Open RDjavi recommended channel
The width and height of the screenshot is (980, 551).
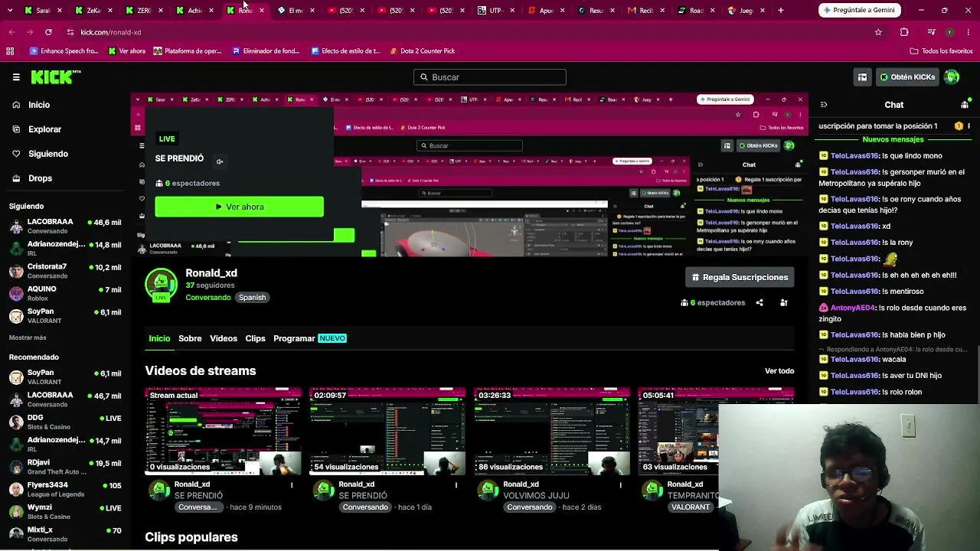(x=65, y=467)
